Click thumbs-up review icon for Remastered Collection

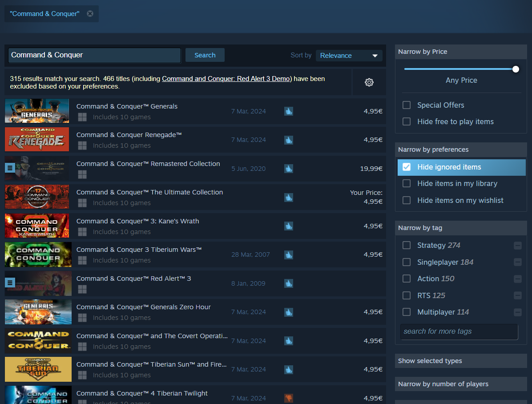289,169
